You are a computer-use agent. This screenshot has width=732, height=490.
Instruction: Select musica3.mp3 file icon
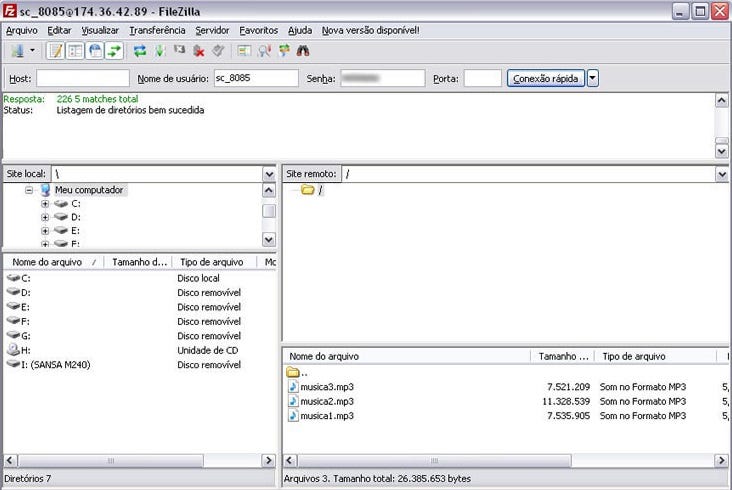[293, 387]
